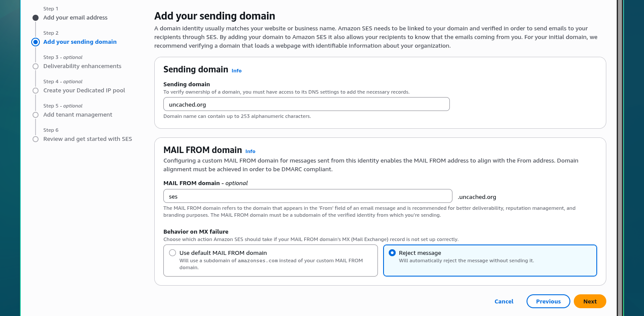
Task: Open Info link beside MAIL FROM domain heading
Action: pos(250,151)
